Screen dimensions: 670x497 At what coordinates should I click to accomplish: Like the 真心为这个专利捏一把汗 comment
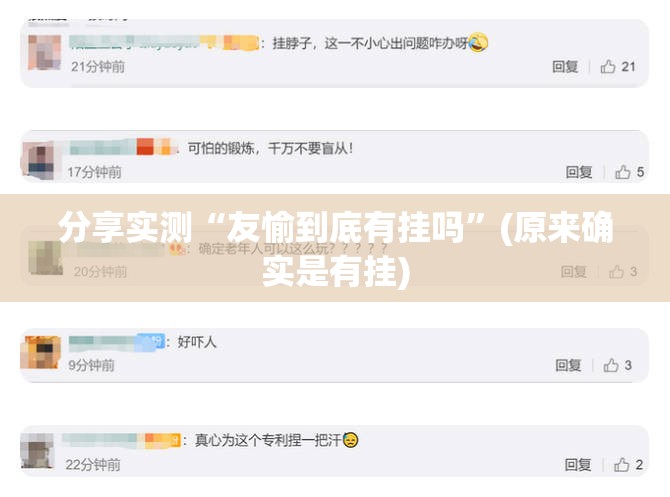[x=622, y=465]
